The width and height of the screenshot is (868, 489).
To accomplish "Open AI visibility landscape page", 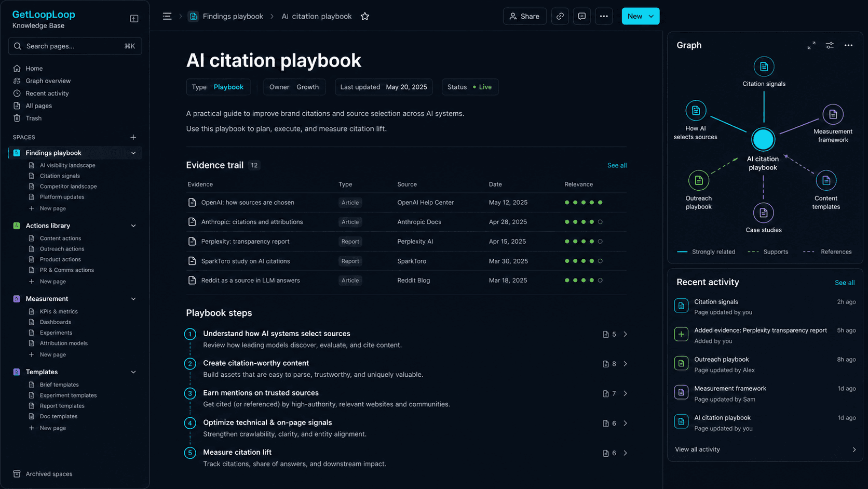I will [67, 165].
